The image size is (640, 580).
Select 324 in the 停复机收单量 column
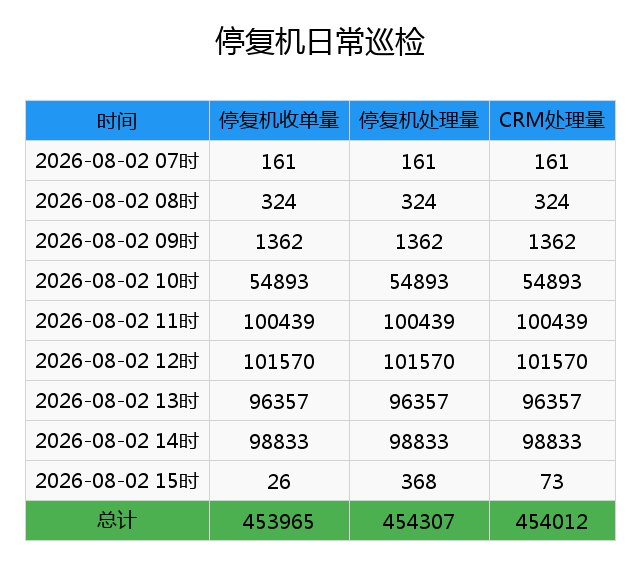[279, 201]
